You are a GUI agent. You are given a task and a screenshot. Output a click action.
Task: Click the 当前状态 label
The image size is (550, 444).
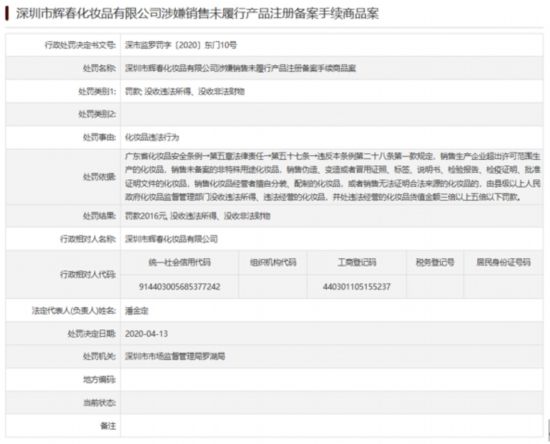[99, 403]
